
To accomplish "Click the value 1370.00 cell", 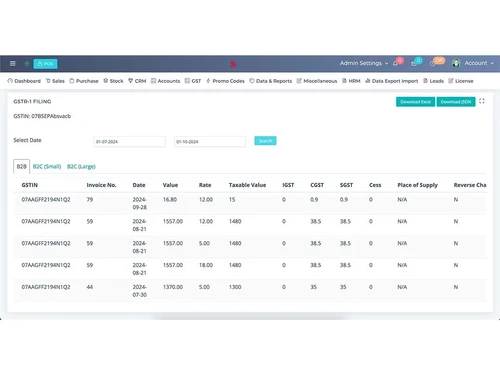I will (173, 287).
